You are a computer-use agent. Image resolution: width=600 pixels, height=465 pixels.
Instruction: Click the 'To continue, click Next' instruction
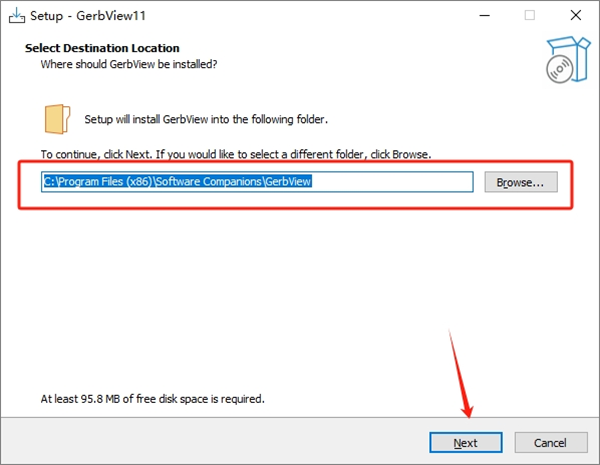(235, 155)
